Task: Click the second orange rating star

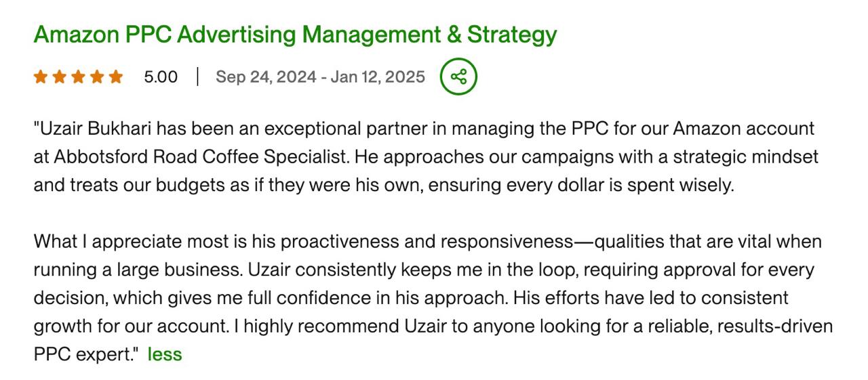Action: (60, 77)
